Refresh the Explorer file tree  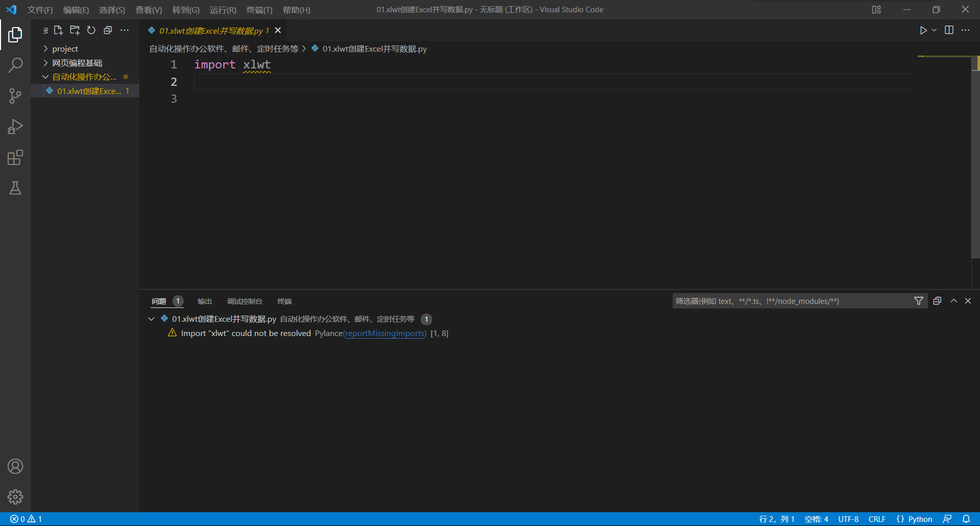coord(91,31)
